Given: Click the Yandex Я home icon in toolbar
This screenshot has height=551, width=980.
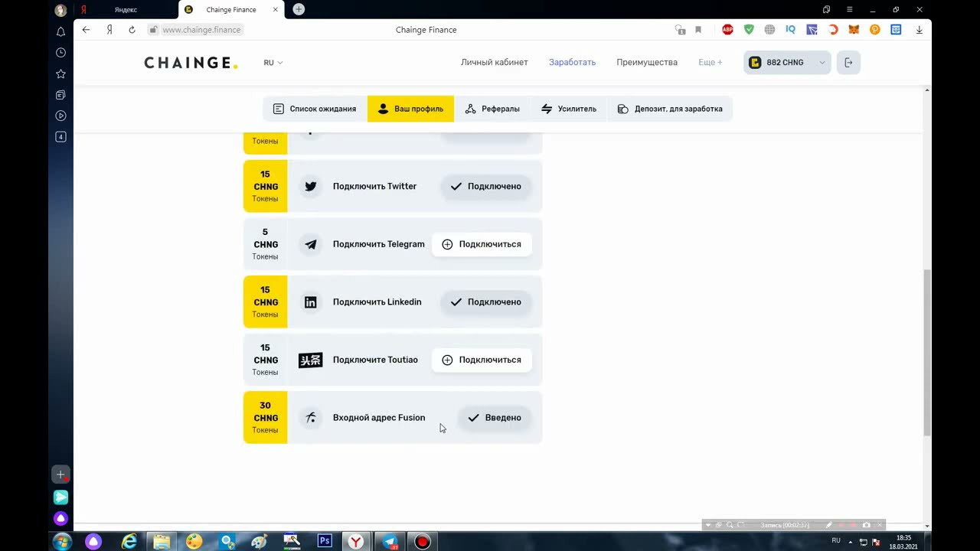Looking at the screenshot, I should click(109, 30).
